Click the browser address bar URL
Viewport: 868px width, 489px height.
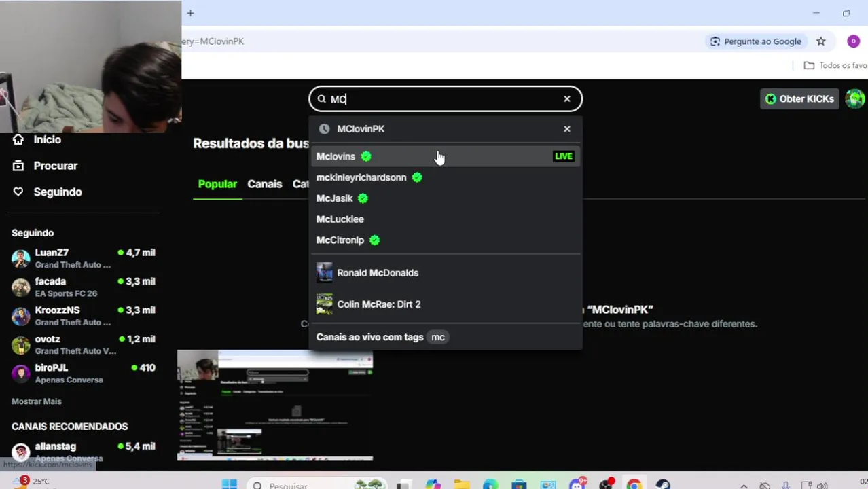[x=213, y=41]
